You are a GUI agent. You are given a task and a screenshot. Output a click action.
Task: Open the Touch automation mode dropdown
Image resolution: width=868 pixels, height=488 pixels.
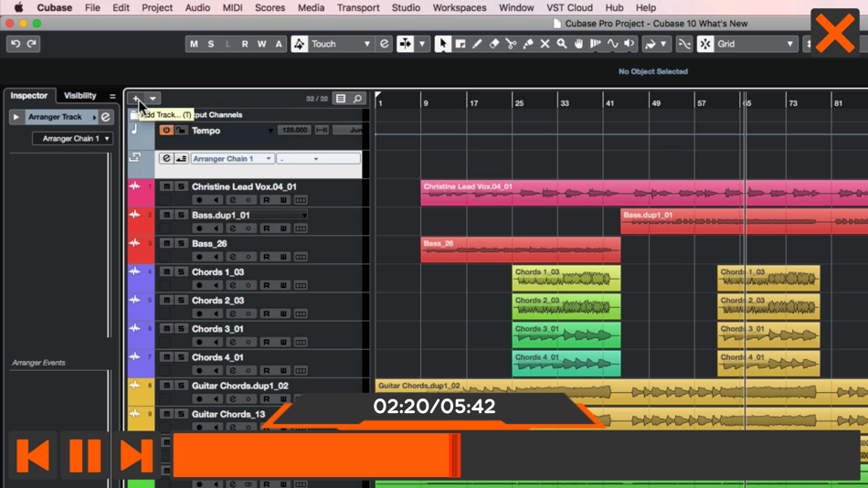pos(366,44)
